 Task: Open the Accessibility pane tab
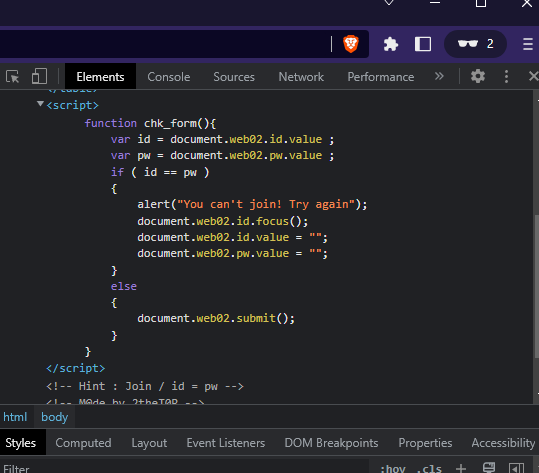coord(503,443)
